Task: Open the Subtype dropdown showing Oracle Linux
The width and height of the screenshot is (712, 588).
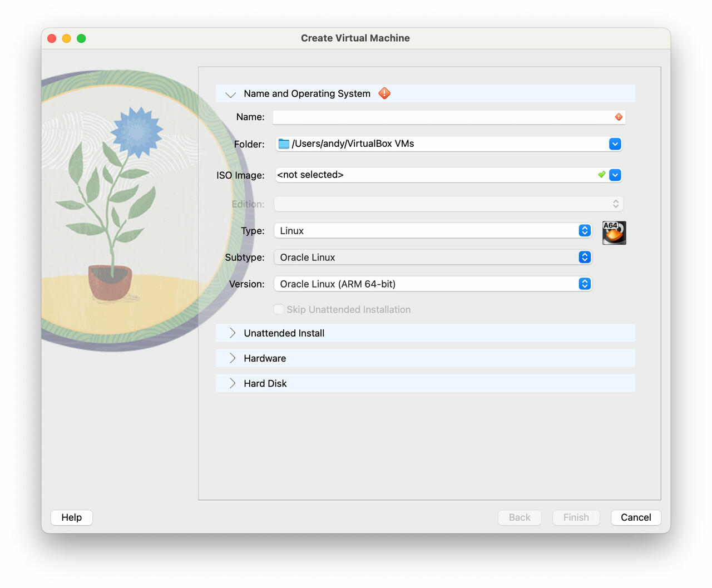Action: pyautogui.click(x=433, y=257)
